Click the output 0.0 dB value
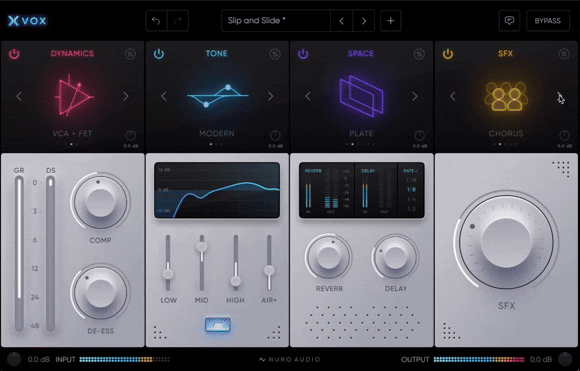Image resolution: width=580 pixels, height=371 pixels. coord(541,360)
